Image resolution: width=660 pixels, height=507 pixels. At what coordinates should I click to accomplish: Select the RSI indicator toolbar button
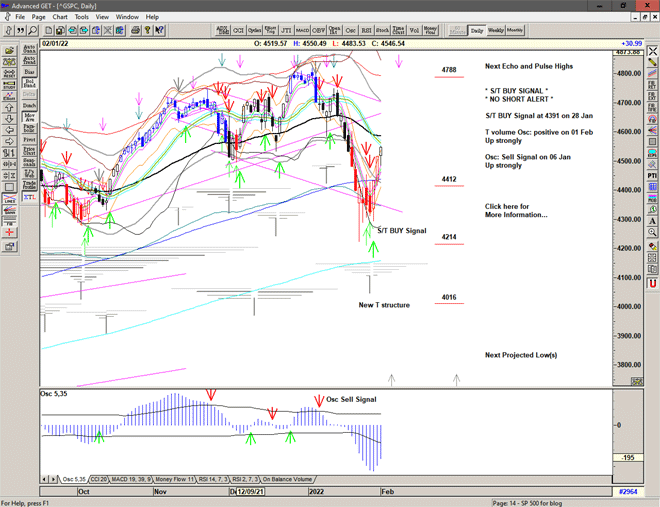[x=365, y=31]
